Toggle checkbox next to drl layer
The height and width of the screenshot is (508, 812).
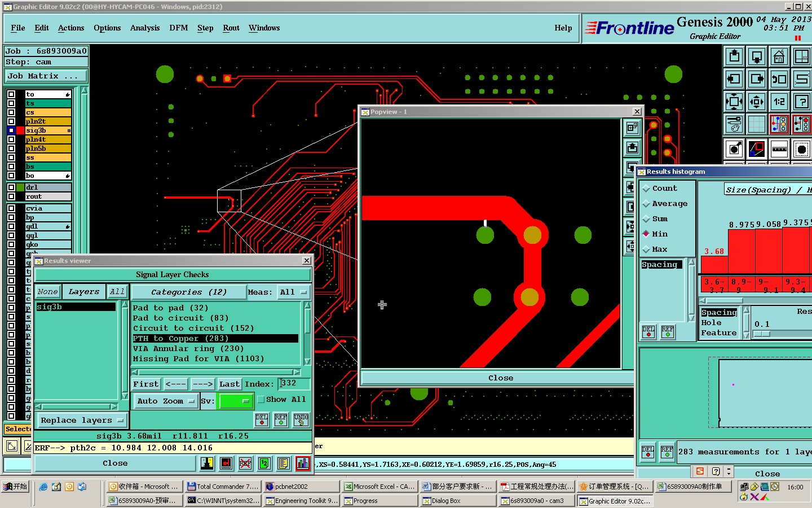[11, 187]
